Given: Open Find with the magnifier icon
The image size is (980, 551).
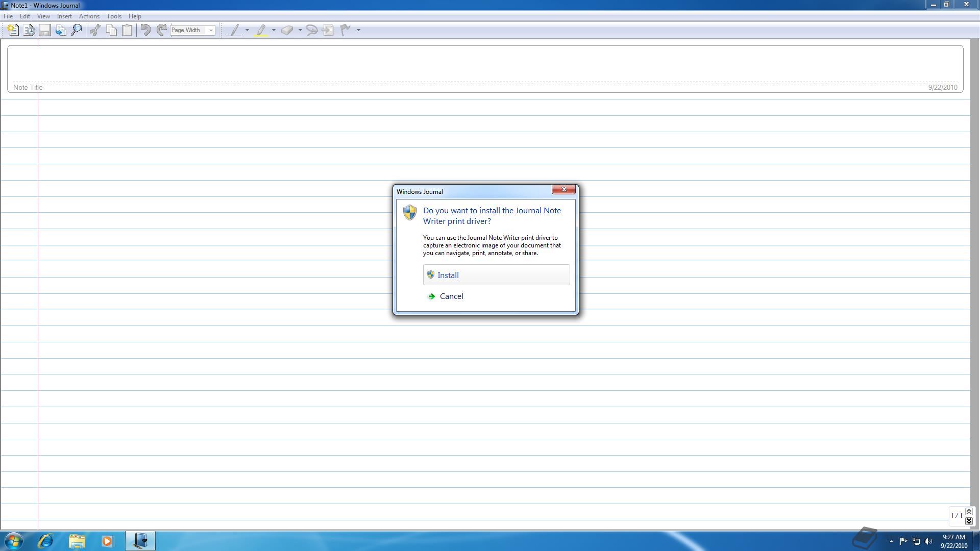Looking at the screenshot, I should [77, 30].
